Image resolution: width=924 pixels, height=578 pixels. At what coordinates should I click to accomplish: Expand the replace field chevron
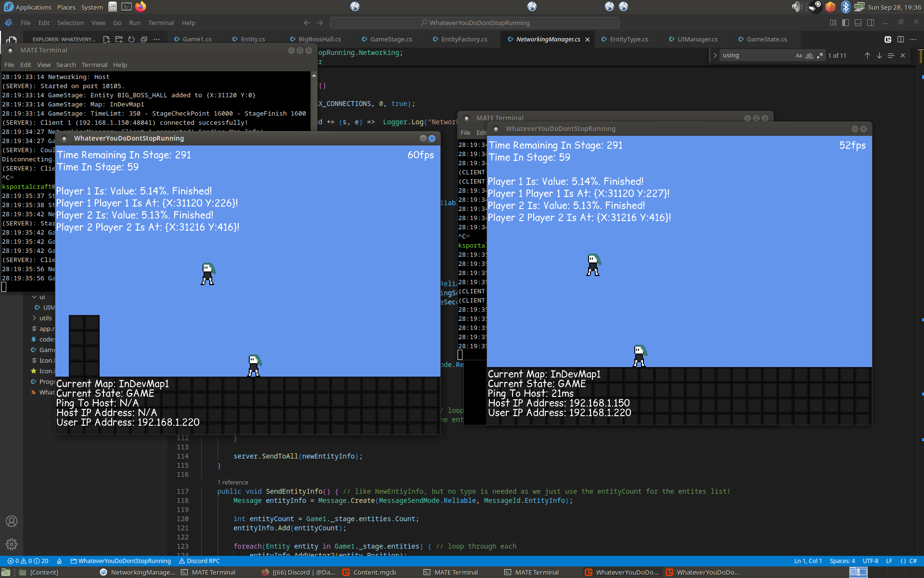tap(715, 55)
